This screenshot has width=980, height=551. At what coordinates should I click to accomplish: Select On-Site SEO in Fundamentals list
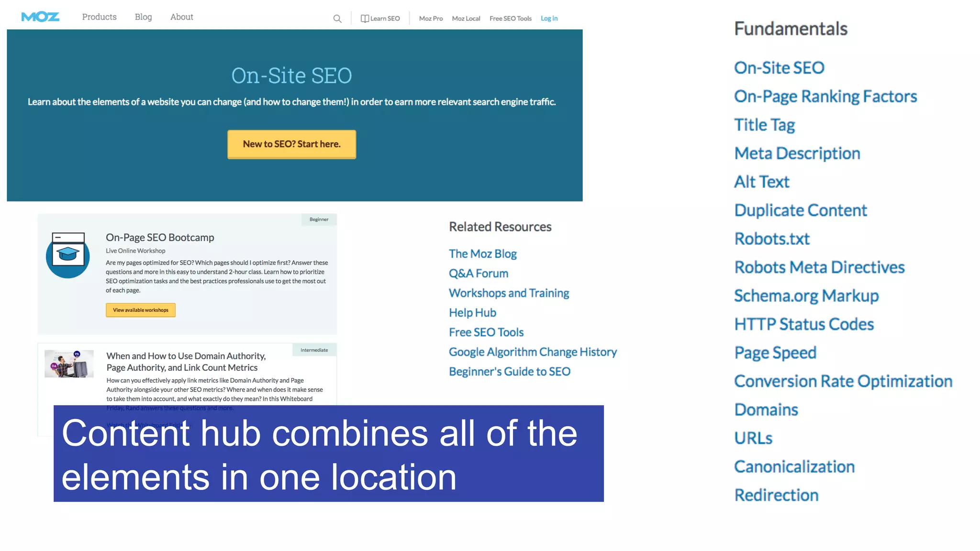click(779, 68)
